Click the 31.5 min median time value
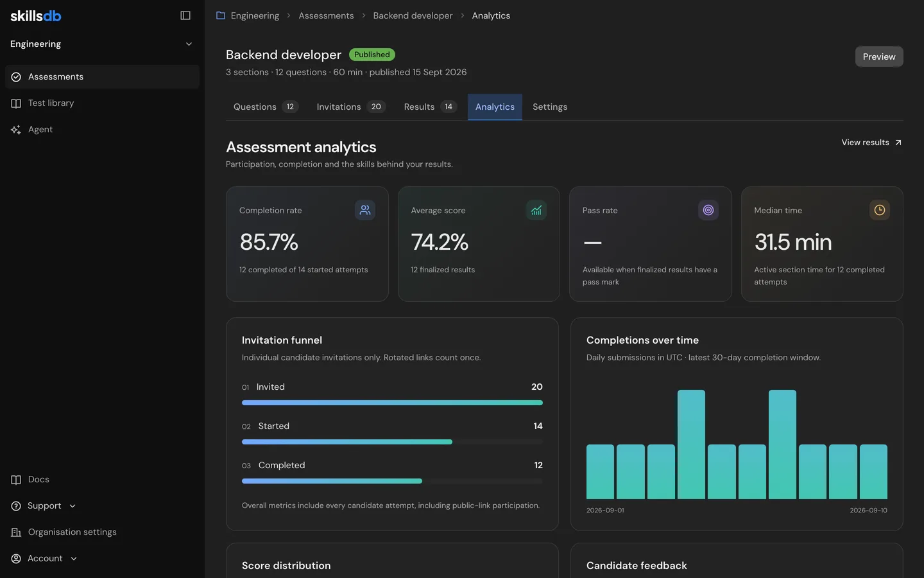The width and height of the screenshot is (924, 578). (x=793, y=242)
